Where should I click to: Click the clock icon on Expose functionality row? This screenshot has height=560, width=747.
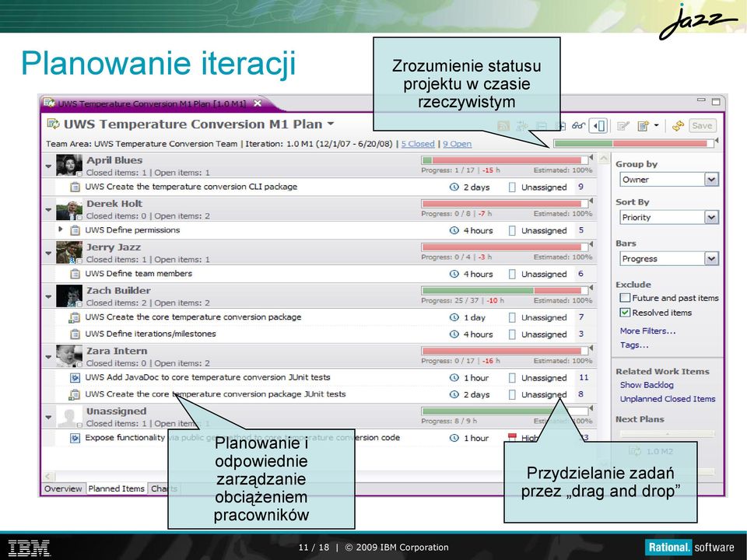(x=454, y=438)
